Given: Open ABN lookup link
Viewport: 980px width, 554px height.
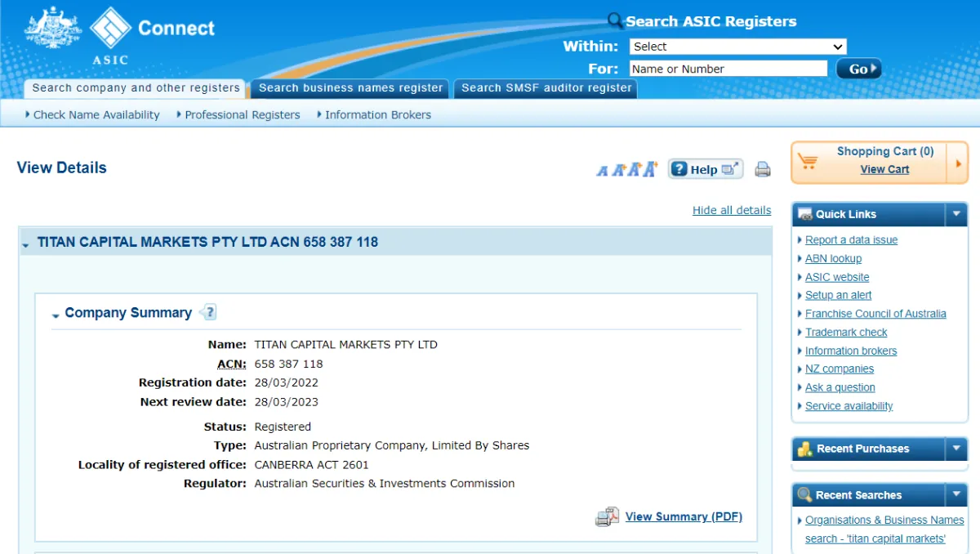Looking at the screenshot, I should point(833,258).
